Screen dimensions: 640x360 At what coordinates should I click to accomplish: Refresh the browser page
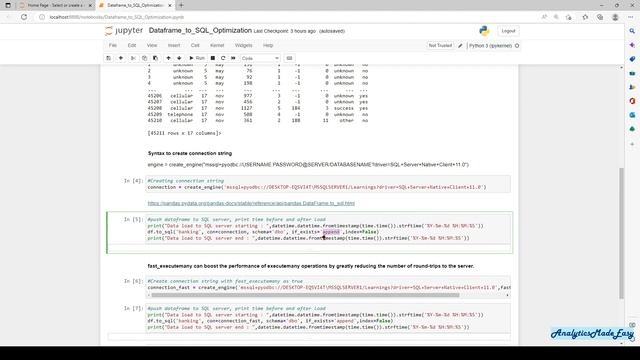coord(24,17)
